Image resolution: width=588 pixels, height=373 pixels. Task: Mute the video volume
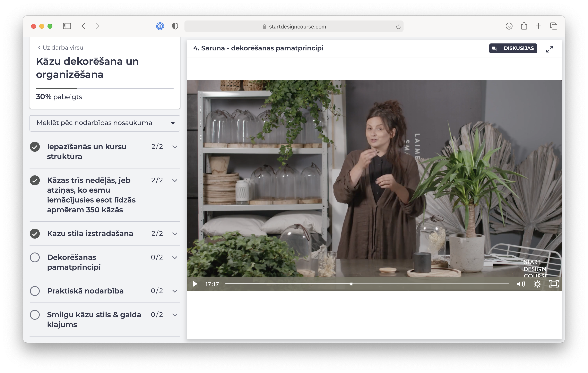(x=520, y=284)
